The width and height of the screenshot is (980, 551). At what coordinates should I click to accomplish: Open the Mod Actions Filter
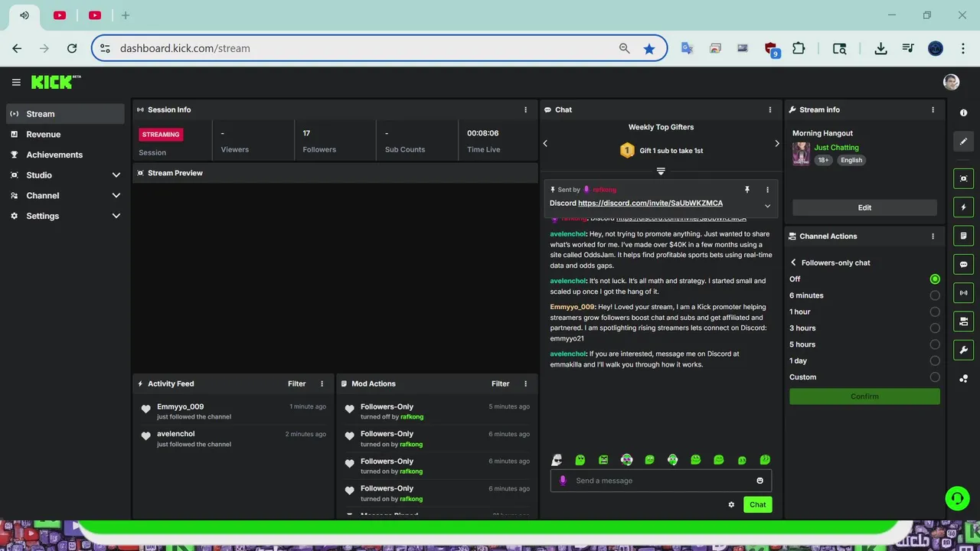[x=500, y=384]
